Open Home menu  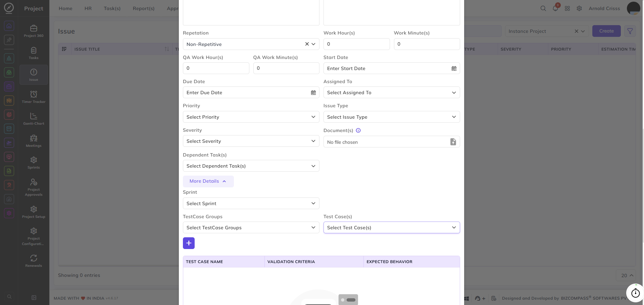tap(65, 8)
